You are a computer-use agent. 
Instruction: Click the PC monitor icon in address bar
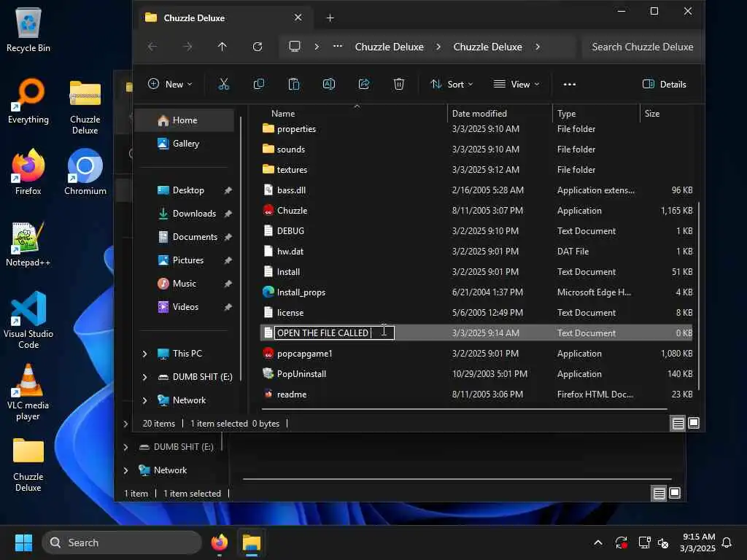tap(295, 47)
